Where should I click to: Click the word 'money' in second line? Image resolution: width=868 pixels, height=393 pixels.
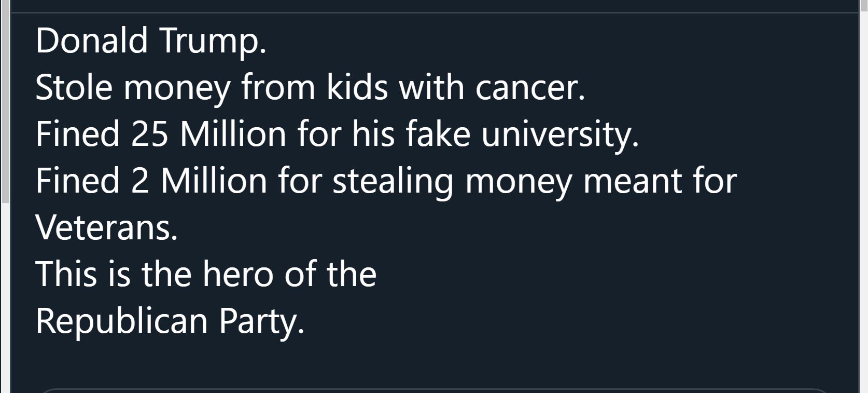pyautogui.click(x=177, y=89)
